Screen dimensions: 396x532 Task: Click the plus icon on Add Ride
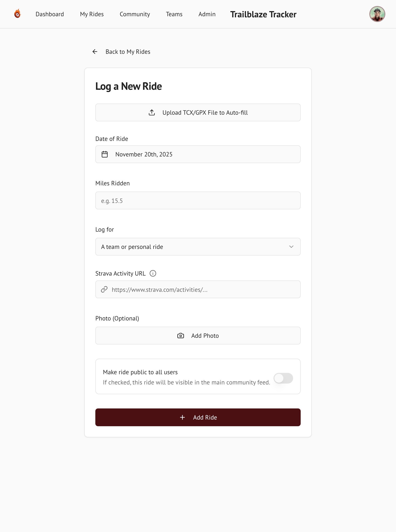coord(182,418)
